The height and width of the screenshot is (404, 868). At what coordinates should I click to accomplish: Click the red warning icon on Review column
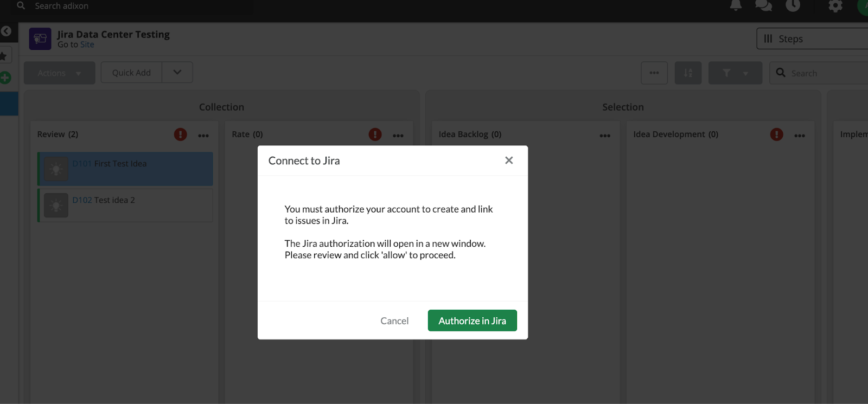pyautogui.click(x=181, y=134)
